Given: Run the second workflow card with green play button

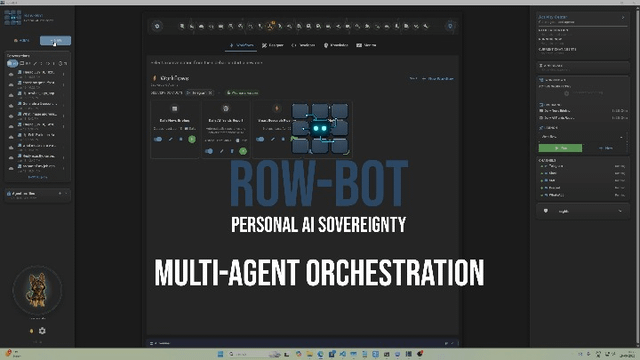Looking at the screenshot, I should [243, 151].
